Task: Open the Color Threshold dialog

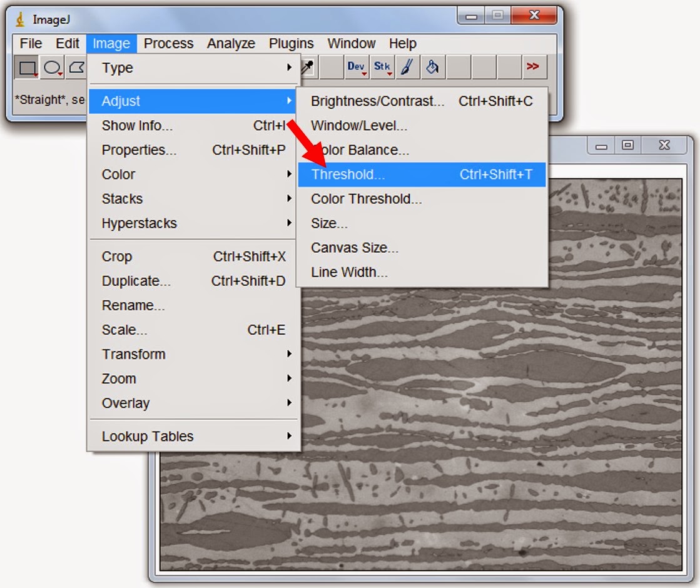Action: (366, 199)
